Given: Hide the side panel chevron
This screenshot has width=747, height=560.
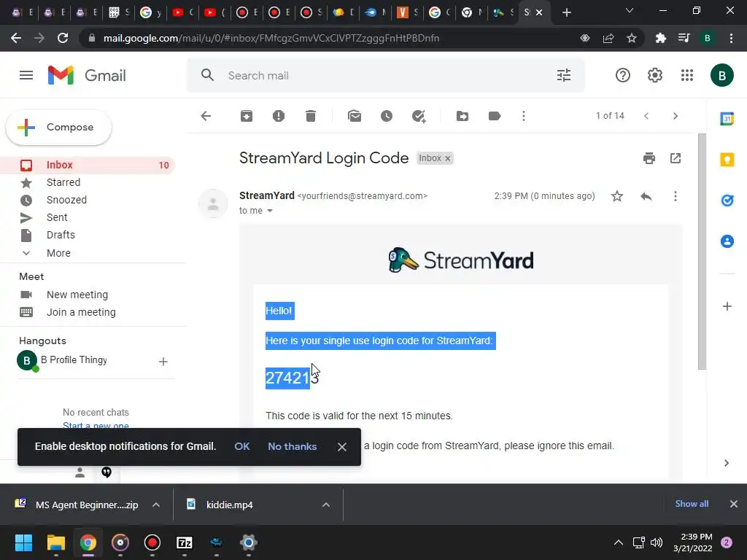Looking at the screenshot, I should (727, 463).
